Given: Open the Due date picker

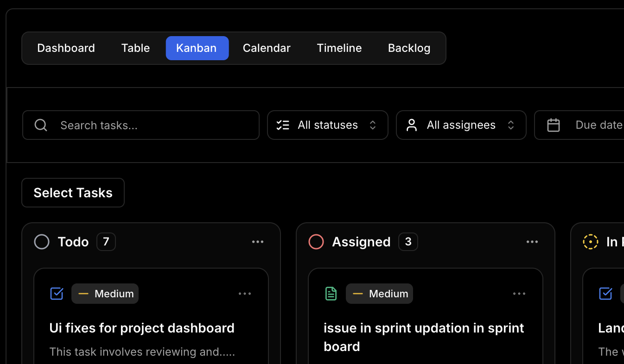Looking at the screenshot, I should coord(579,125).
